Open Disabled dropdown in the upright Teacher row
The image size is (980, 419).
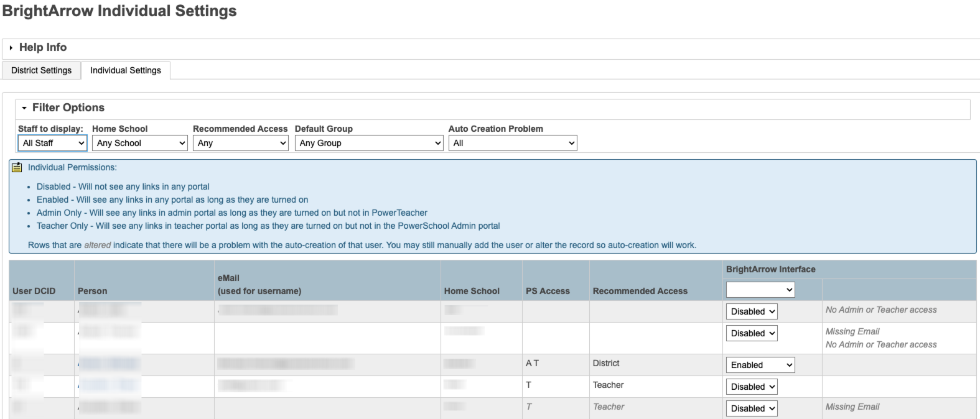point(752,387)
